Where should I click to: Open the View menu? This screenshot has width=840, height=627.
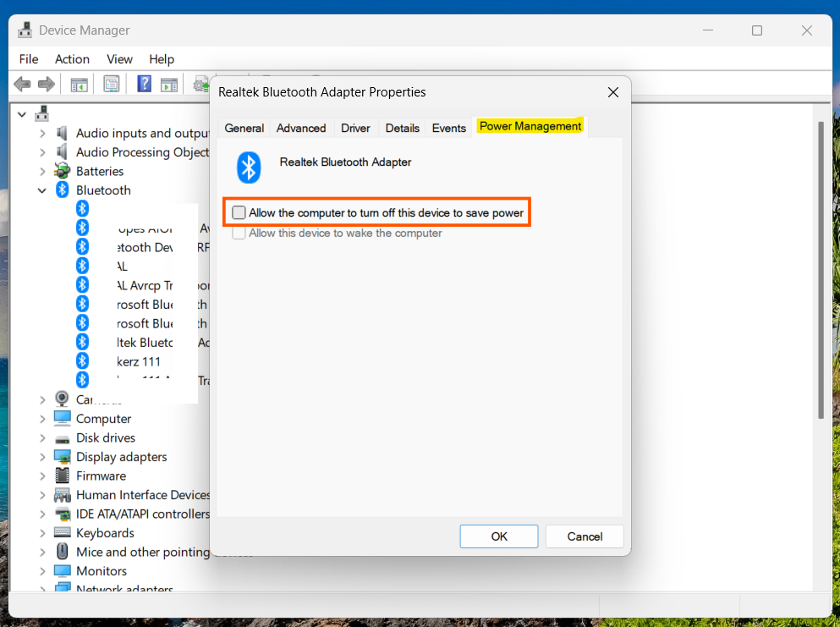pyautogui.click(x=119, y=59)
